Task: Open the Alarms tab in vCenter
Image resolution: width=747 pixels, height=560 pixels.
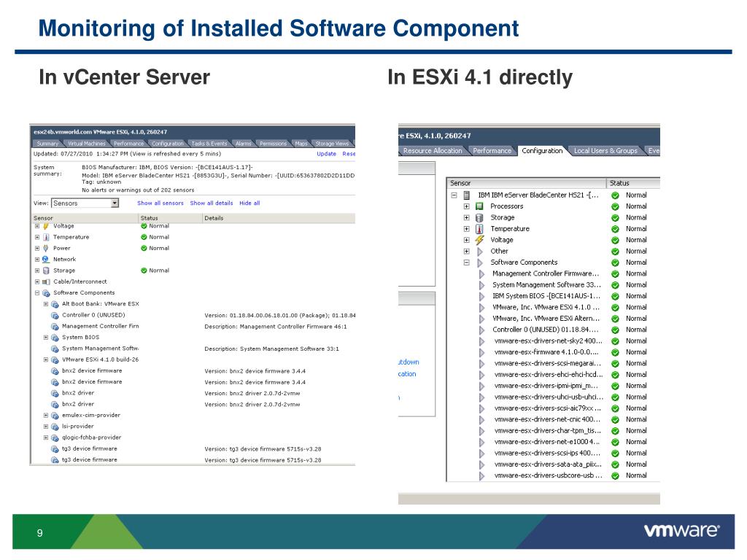Action: pos(243,144)
